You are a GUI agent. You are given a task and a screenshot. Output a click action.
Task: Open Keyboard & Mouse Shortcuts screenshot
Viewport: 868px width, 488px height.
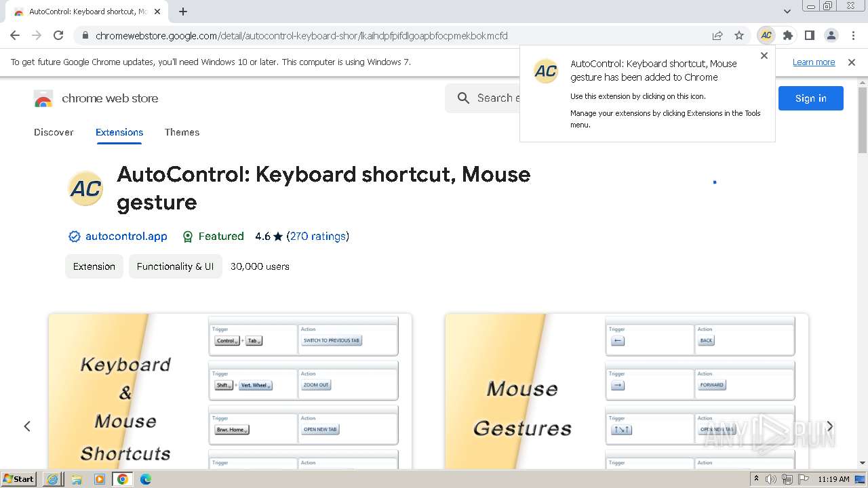[230, 391]
